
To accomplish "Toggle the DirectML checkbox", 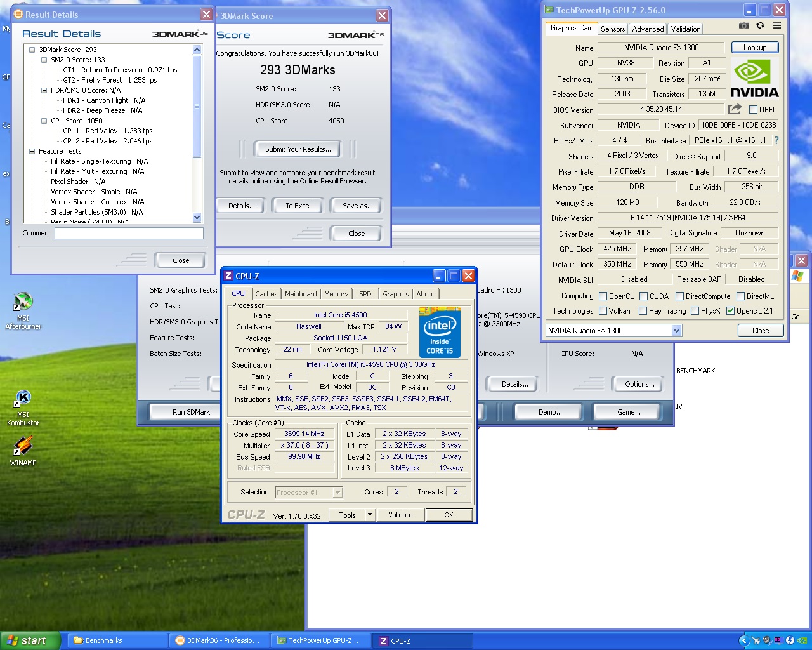I will click(x=740, y=296).
